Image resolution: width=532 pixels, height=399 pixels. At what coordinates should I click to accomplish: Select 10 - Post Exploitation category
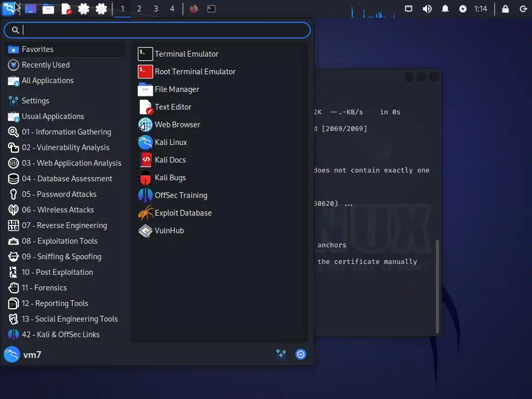click(x=65, y=272)
